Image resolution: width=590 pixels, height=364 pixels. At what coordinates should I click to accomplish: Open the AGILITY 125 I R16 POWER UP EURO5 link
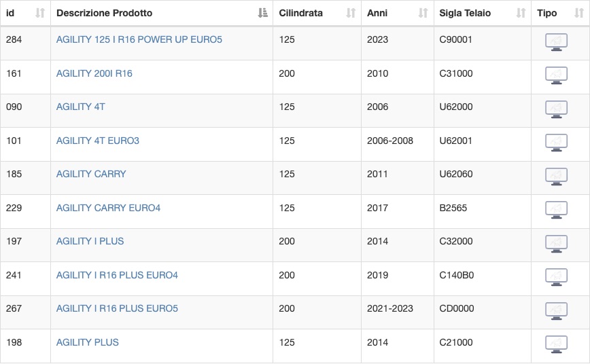[139, 39]
